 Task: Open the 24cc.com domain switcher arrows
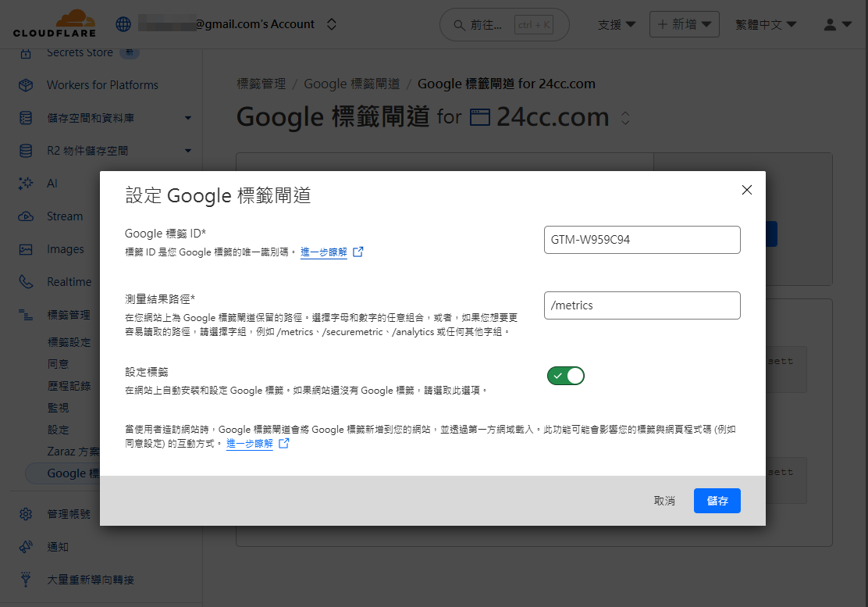coord(625,117)
